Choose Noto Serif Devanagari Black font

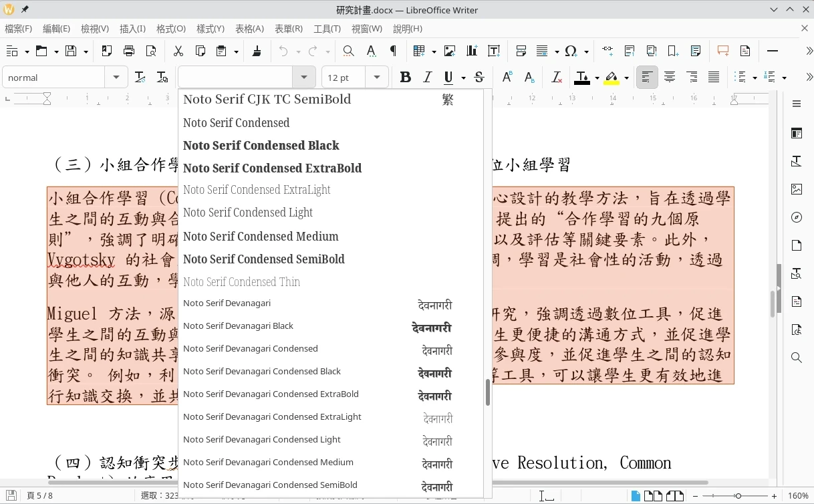(239, 326)
